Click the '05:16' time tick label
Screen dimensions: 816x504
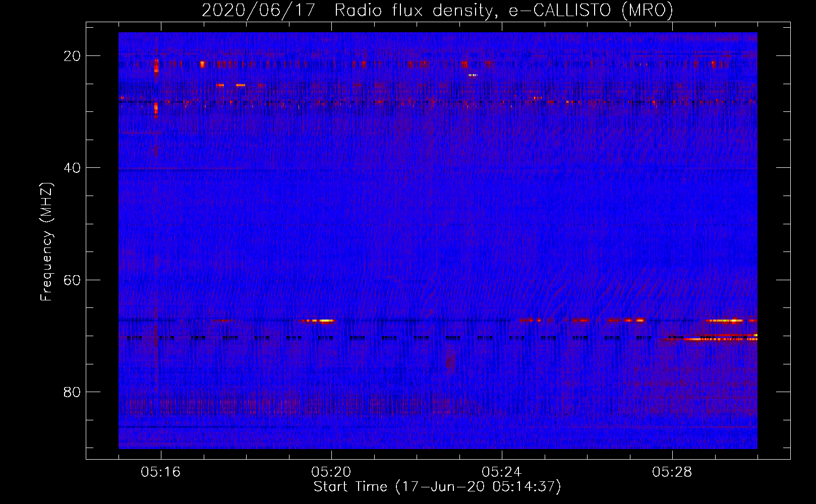(161, 472)
